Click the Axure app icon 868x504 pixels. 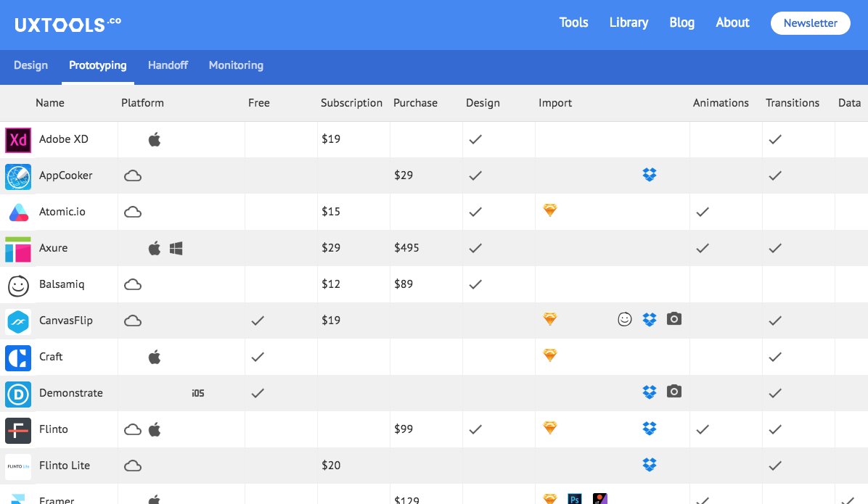18,249
